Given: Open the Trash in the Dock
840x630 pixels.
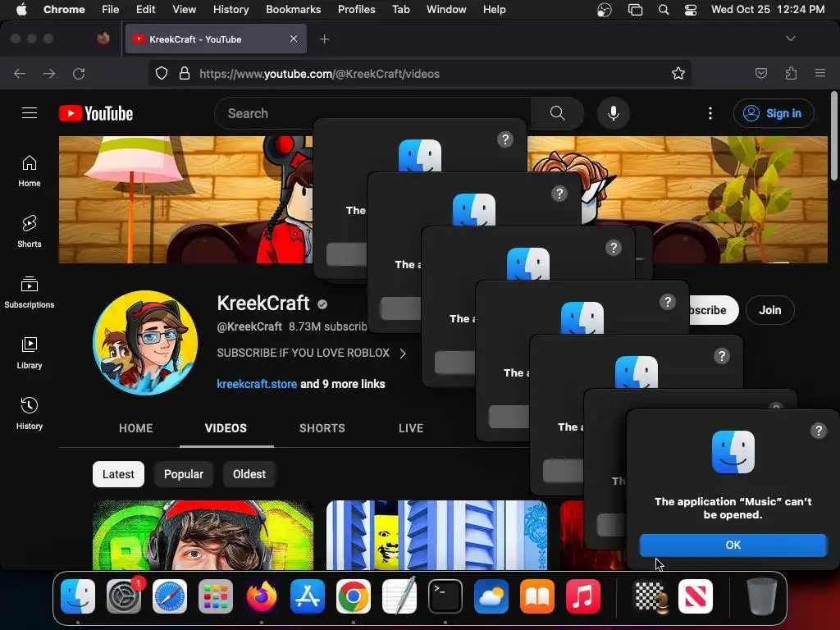Looking at the screenshot, I should (x=762, y=596).
